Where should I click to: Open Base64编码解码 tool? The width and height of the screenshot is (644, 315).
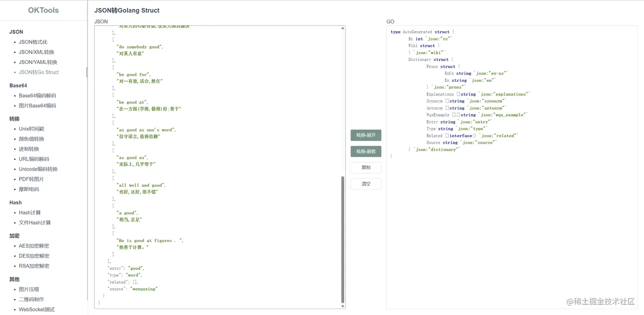37,95
